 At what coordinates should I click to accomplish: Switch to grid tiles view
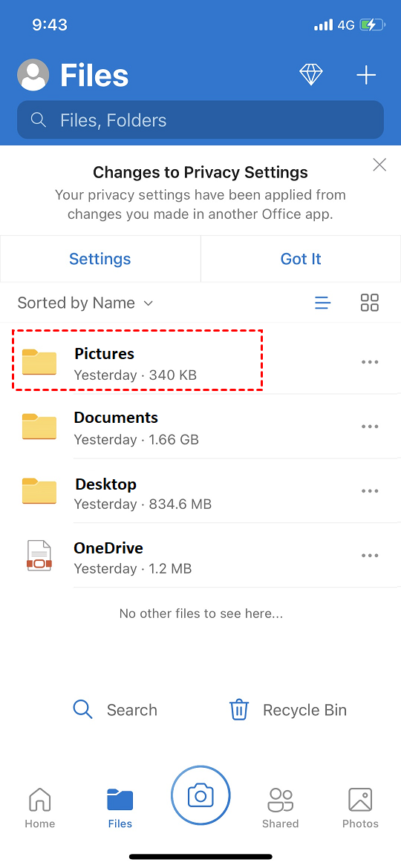tap(369, 303)
